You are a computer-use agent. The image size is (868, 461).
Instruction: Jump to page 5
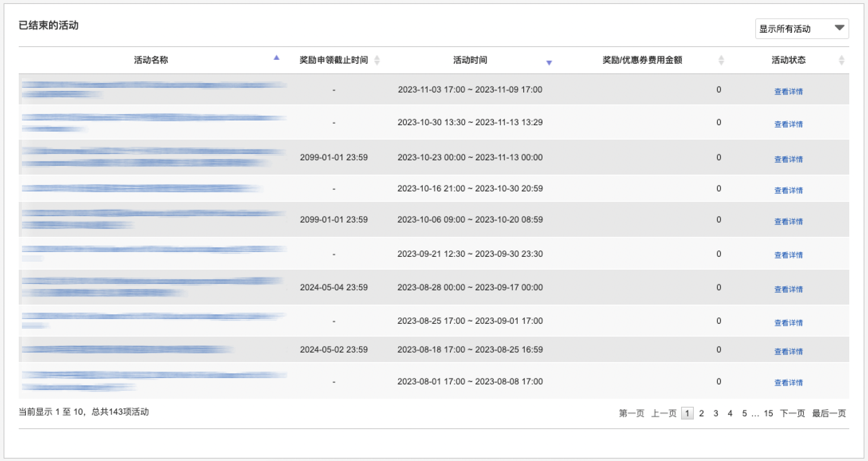tap(744, 413)
